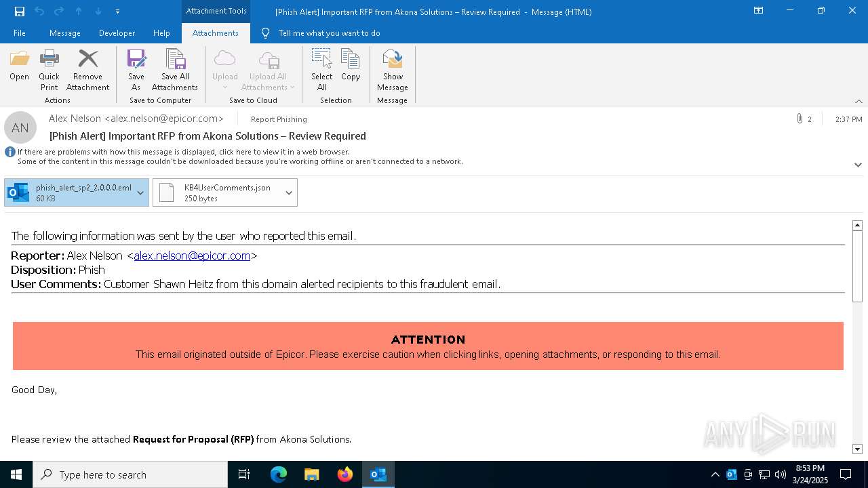Show hidden system tray icons
The image size is (868, 488).
[715, 474]
